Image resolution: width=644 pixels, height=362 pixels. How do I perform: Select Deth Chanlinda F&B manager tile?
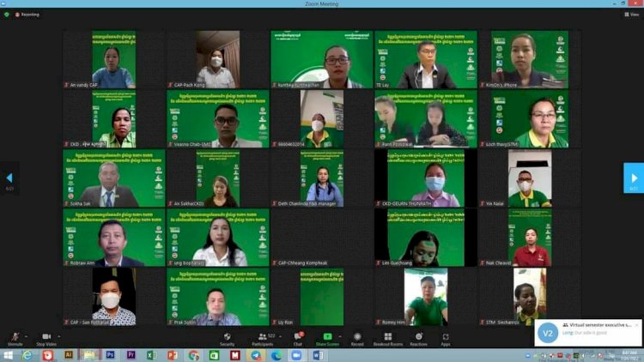coord(322,178)
